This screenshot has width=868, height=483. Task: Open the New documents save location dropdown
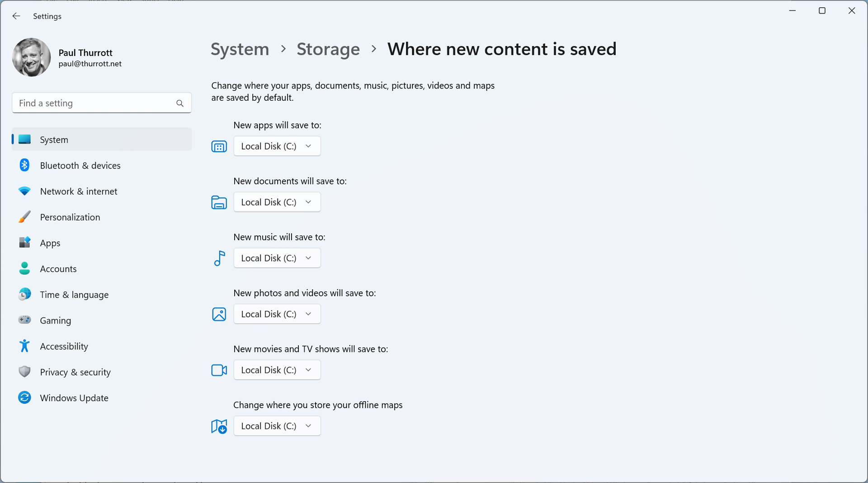[277, 202]
